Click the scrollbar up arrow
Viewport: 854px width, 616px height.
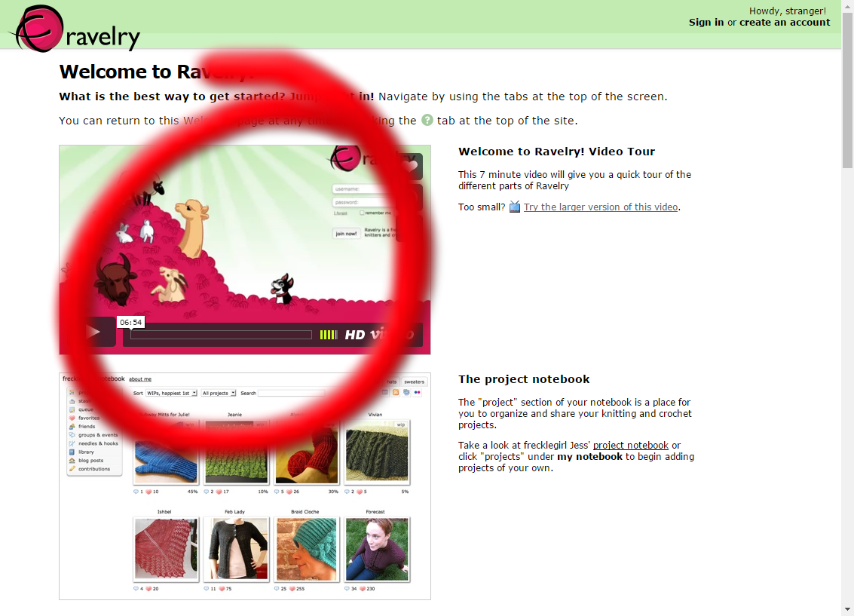tap(847, 5)
